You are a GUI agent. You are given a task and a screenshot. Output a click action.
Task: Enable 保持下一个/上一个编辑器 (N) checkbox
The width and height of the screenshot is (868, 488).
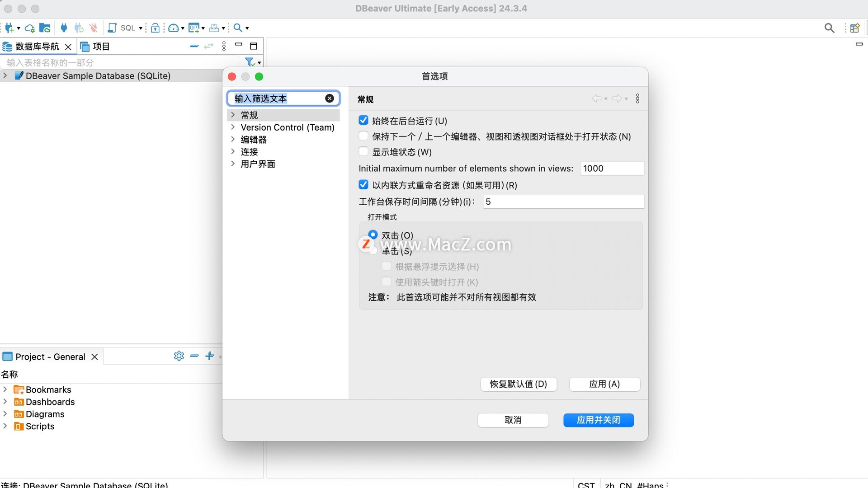click(363, 136)
